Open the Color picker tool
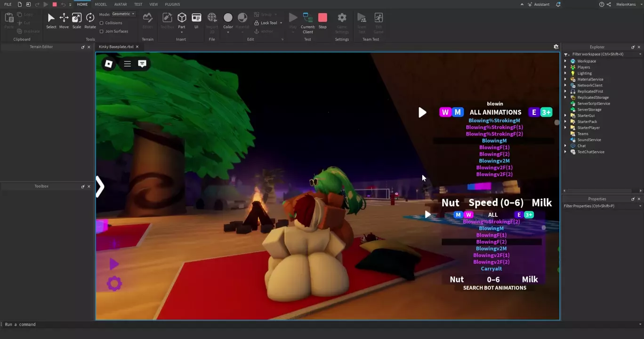The image size is (644, 339). 228,21
